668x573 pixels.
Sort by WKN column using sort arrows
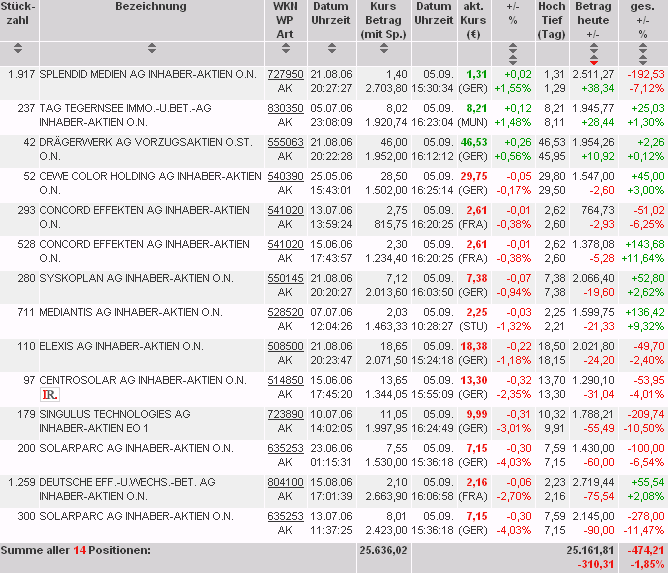(x=286, y=48)
